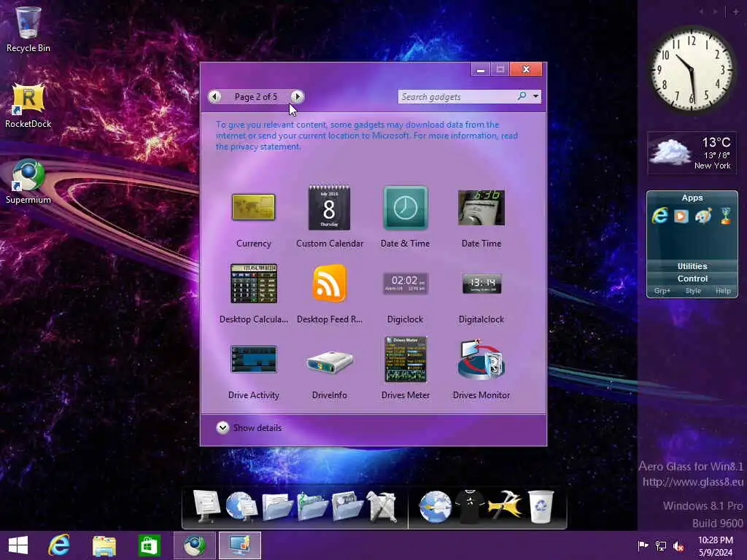The height and width of the screenshot is (560, 747).
Task: Click Help in launcher gadget
Action: click(723, 291)
